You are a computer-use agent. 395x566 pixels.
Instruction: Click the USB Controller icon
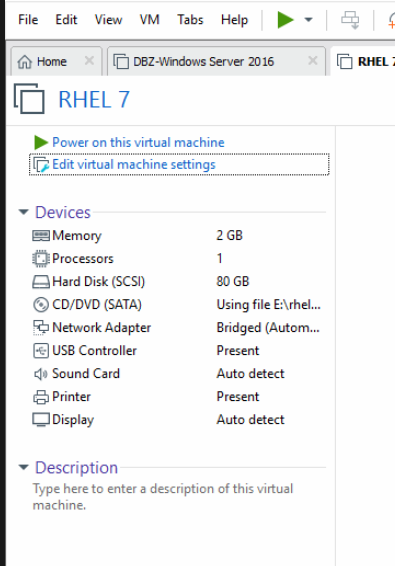click(x=41, y=351)
